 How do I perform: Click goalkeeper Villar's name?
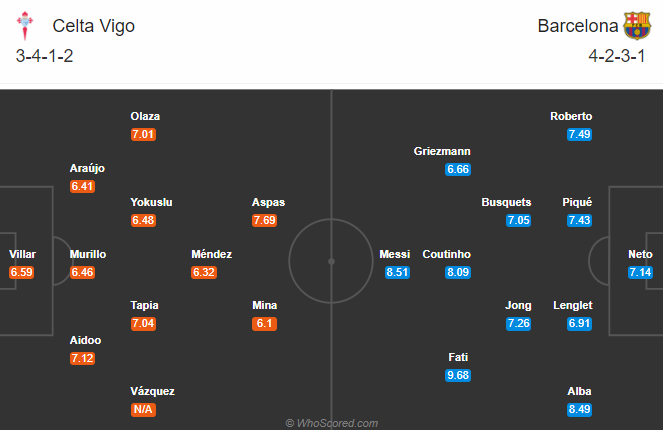tap(22, 254)
